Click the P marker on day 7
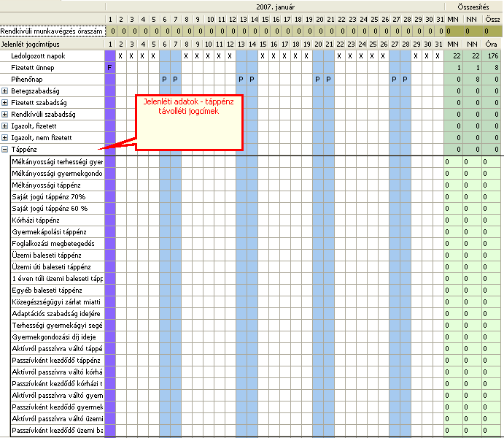Viewport: 504px width, 438px height. (x=175, y=79)
